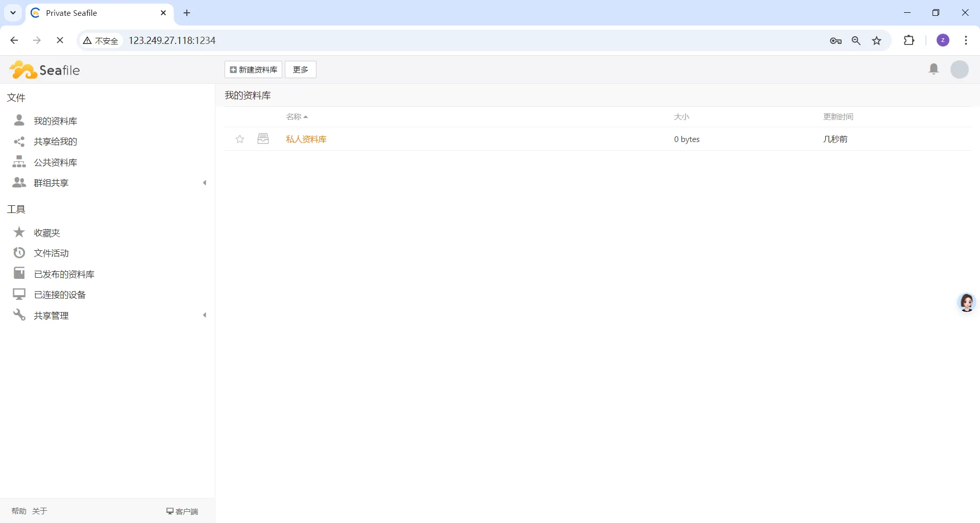Click the 几秒前 update time cell
The height and width of the screenshot is (523, 980).
coord(836,139)
